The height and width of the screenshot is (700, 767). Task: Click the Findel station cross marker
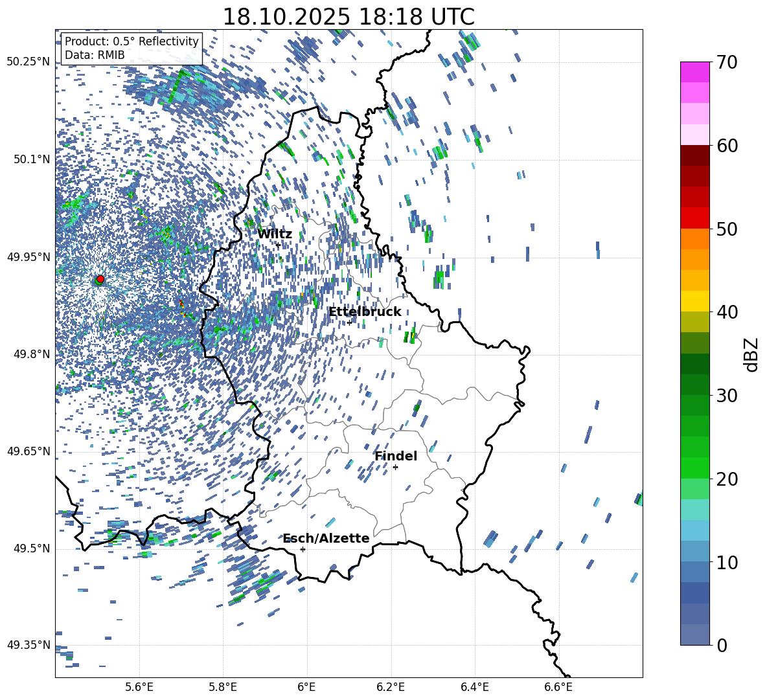(395, 467)
